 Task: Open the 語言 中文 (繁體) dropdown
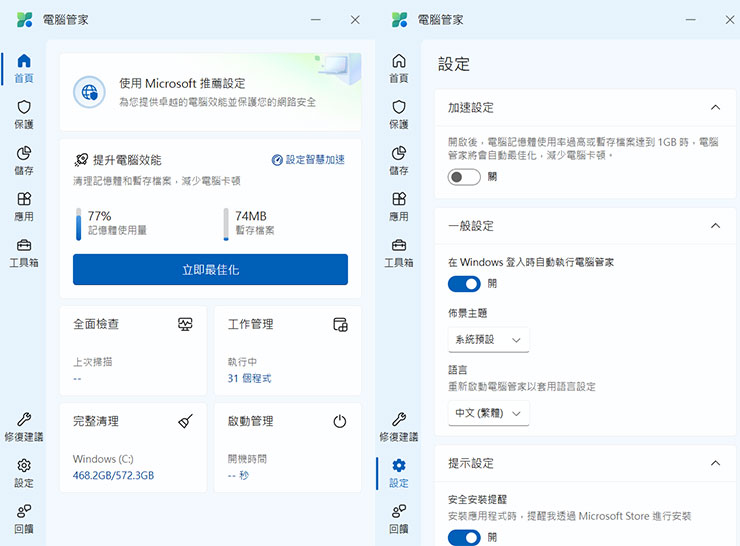pos(488,413)
